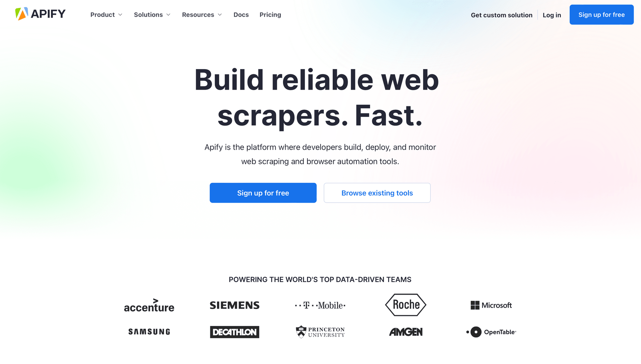The image size is (641, 364).
Task: Open the Pricing menu item
Action: pyautogui.click(x=270, y=14)
